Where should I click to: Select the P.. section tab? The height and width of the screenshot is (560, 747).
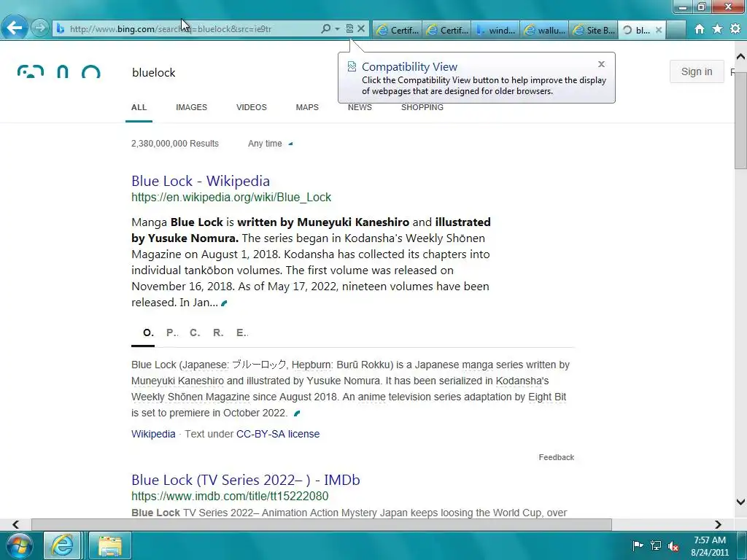point(172,332)
